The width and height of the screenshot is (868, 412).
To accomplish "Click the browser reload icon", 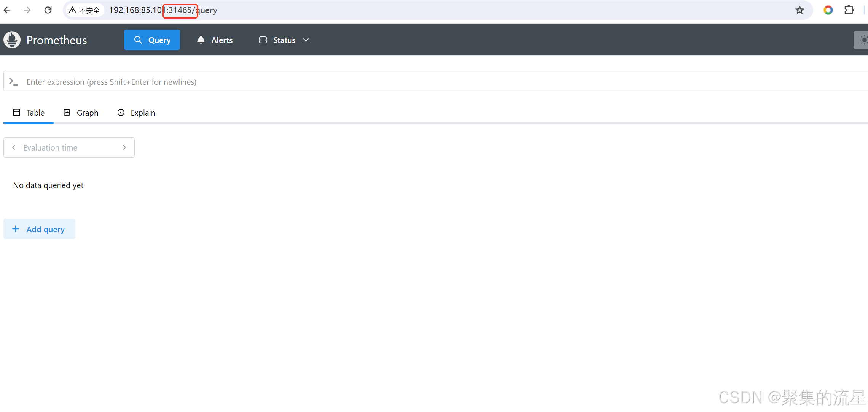I will tap(48, 10).
